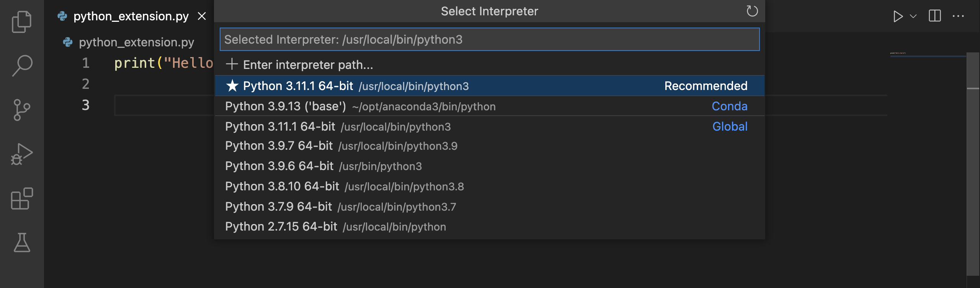
Task: Focus the Selected Interpreter search field
Action: (490, 39)
